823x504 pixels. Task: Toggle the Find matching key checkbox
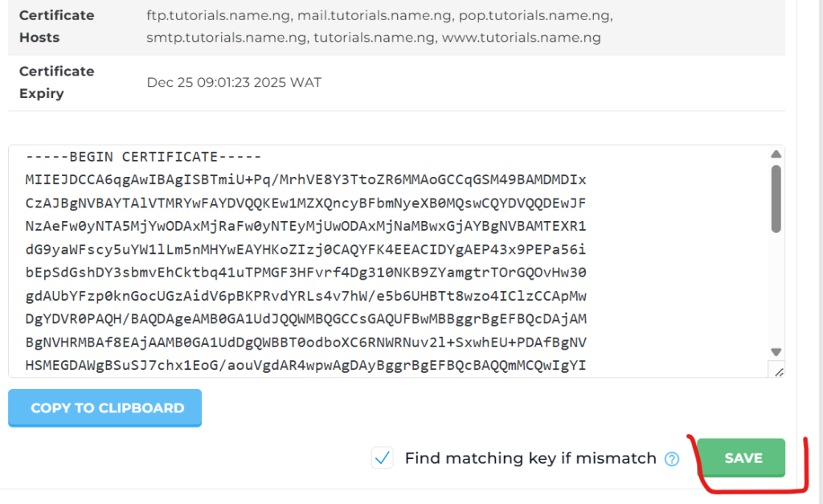tap(383, 458)
